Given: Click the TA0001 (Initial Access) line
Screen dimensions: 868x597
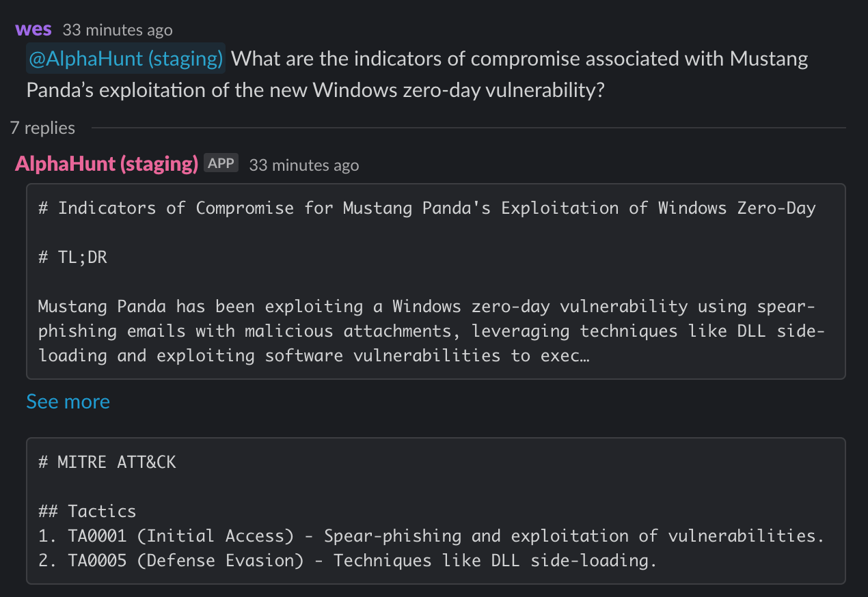Looking at the screenshot, I should point(431,536).
